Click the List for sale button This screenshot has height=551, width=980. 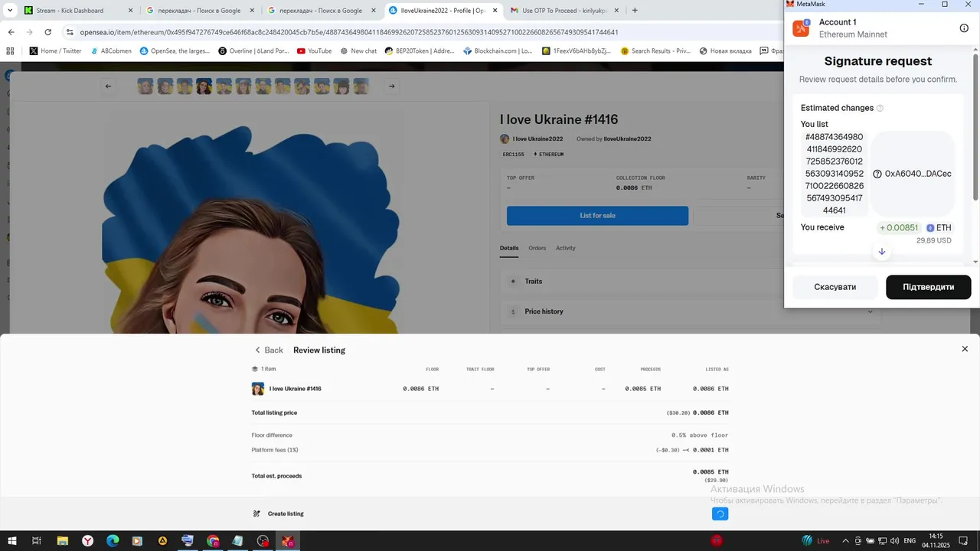597,216
